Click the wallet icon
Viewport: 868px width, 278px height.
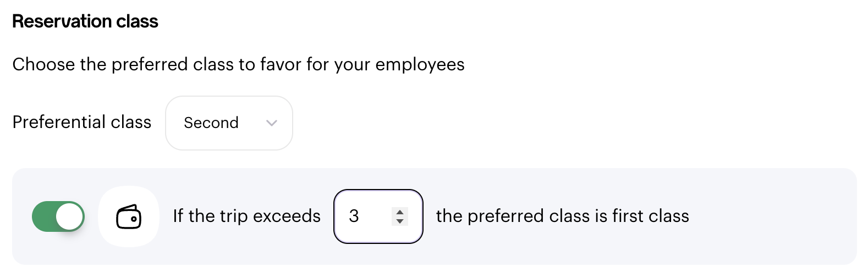[x=129, y=216]
